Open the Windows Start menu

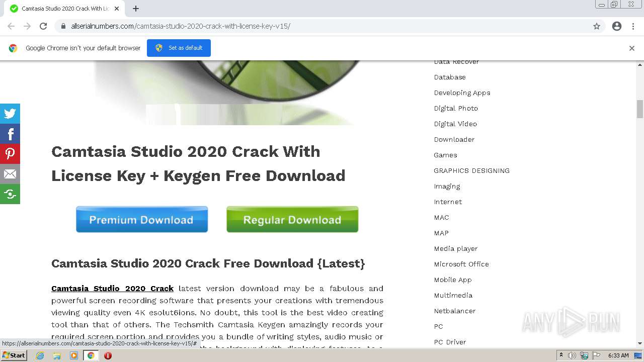coord(14,355)
